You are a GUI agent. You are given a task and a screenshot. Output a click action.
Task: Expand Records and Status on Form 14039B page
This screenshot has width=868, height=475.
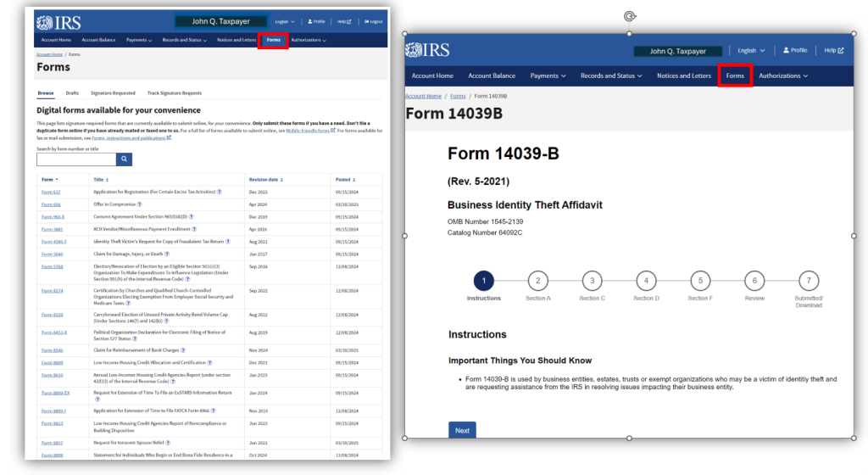pyautogui.click(x=611, y=75)
